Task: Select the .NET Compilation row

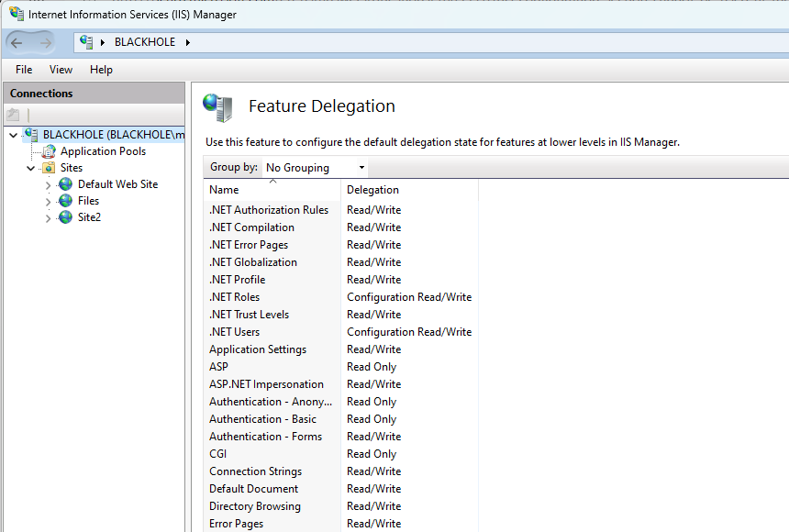Action: pyautogui.click(x=340, y=227)
